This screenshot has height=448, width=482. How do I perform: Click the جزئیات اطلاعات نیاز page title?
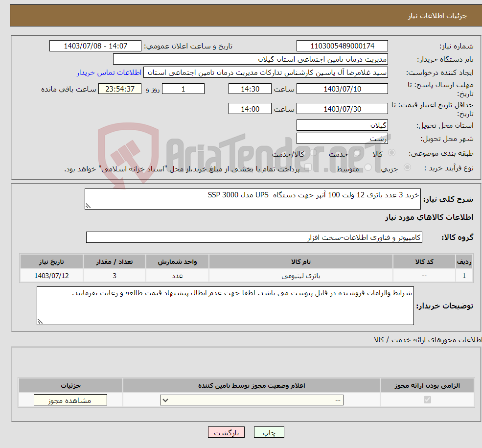pyautogui.click(x=437, y=16)
